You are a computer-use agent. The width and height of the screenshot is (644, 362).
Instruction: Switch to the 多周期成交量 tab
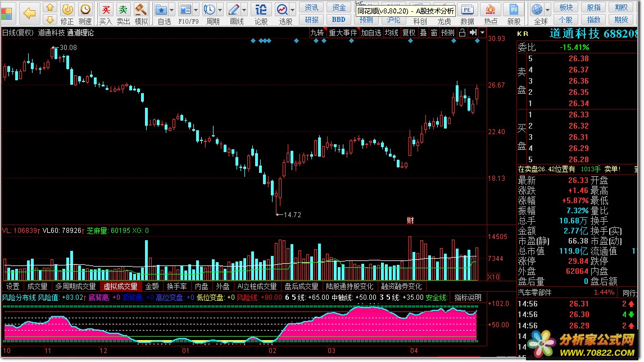coord(75,287)
